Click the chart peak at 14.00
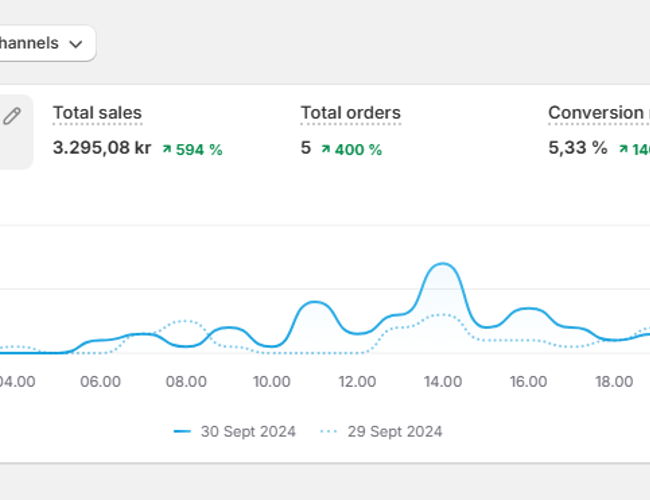Viewport: 650px width, 500px height. click(441, 265)
